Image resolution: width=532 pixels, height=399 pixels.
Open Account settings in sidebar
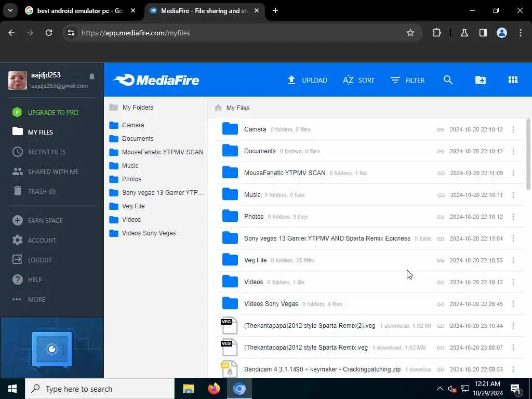pyautogui.click(x=34, y=240)
